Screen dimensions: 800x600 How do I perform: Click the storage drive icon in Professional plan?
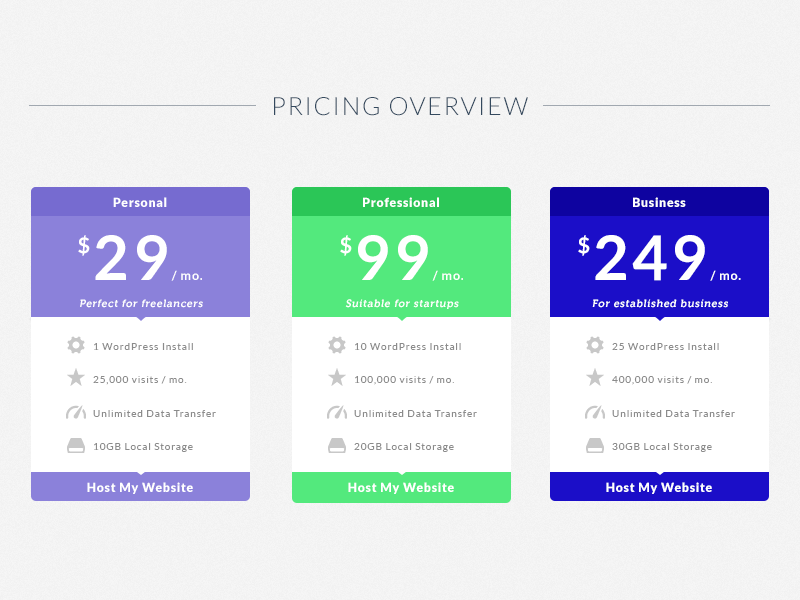click(337, 446)
